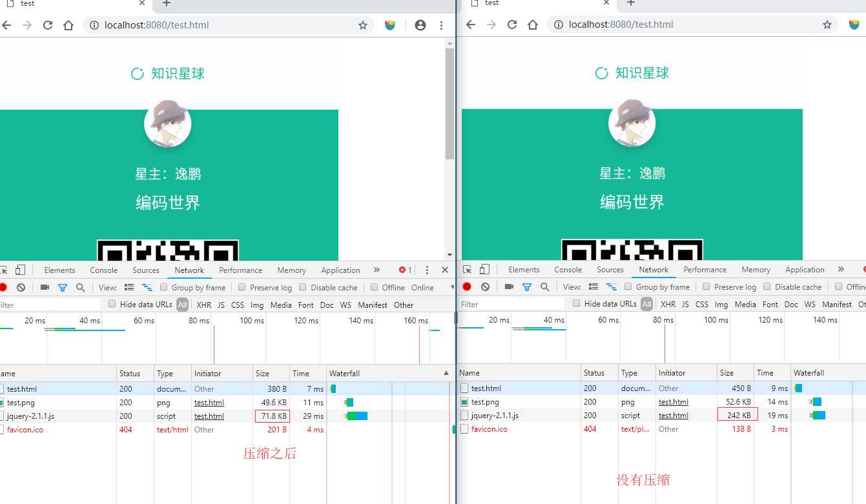866x504 pixels.
Task: Show overview waterfall icon in left DevTools
Action: coord(147,287)
